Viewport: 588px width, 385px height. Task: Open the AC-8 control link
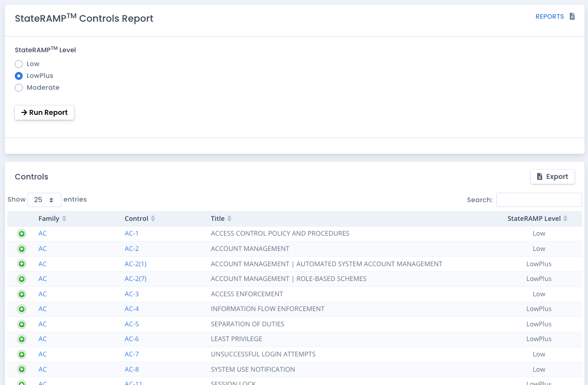[x=132, y=369]
